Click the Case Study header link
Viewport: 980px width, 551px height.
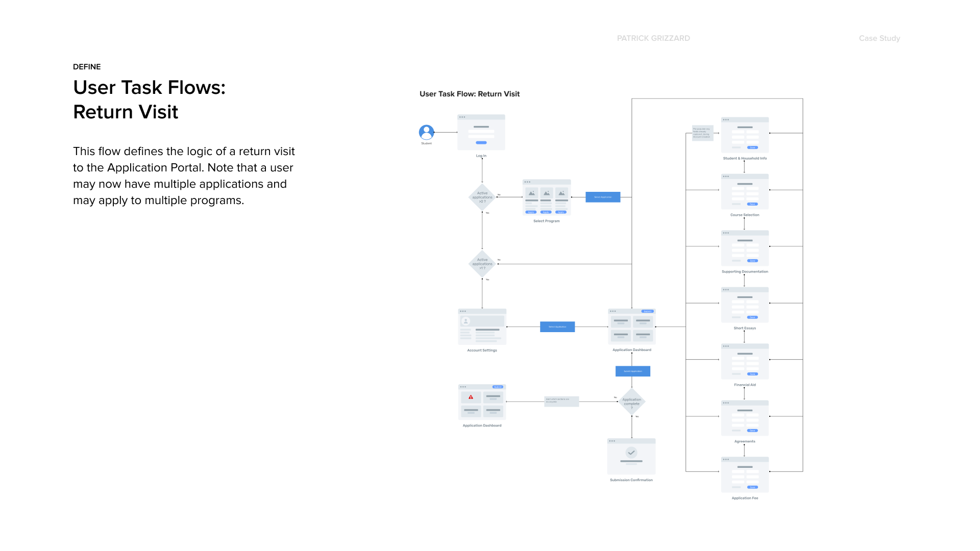[879, 38]
